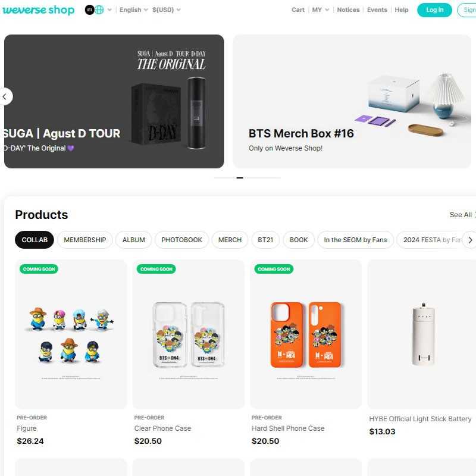This screenshot has width=476, height=476.
Task: Show more category chips with right arrow
Action: [x=469, y=240]
